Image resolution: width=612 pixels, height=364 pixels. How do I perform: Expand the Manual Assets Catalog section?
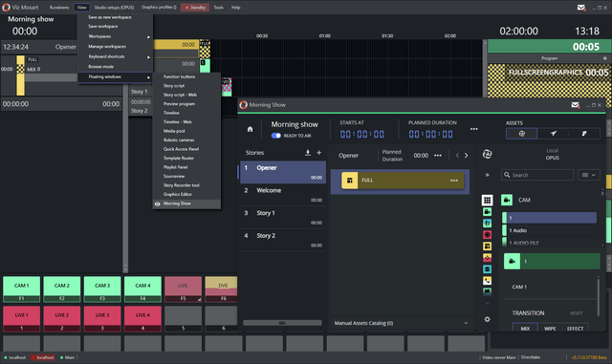click(x=402, y=323)
